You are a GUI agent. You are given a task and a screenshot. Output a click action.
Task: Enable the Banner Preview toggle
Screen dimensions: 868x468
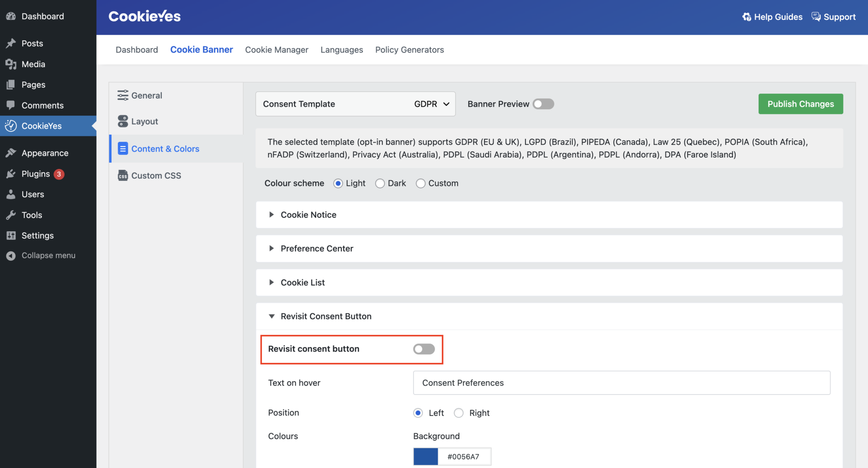(x=543, y=104)
